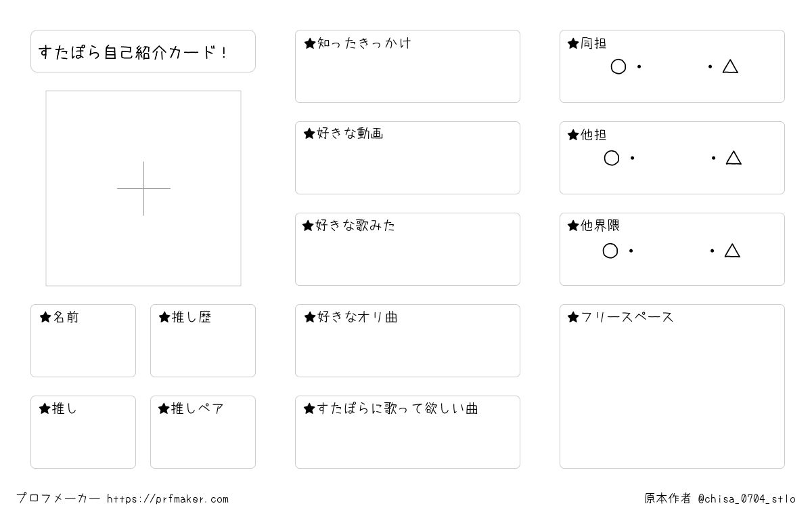Click the すたぽらに歌って欲しい曲 field

pyautogui.click(x=407, y=432)
